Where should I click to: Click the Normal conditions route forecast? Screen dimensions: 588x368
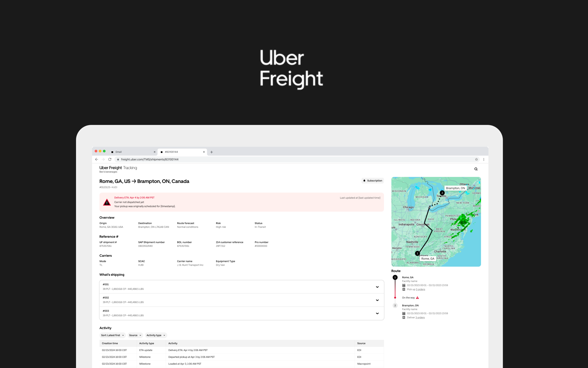click(x=187, y=227)
